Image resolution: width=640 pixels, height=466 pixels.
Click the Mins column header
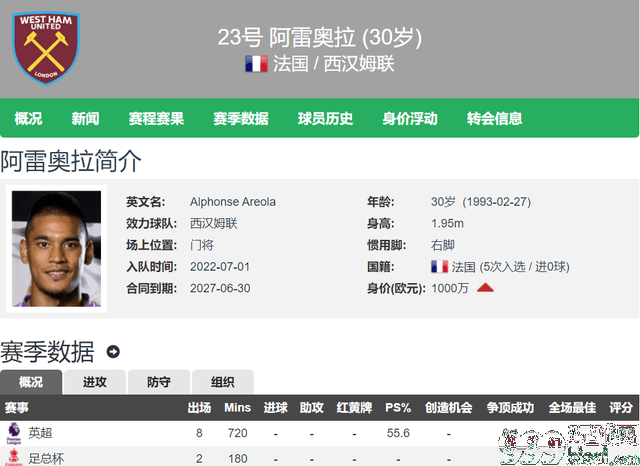[x=238, y=408]
